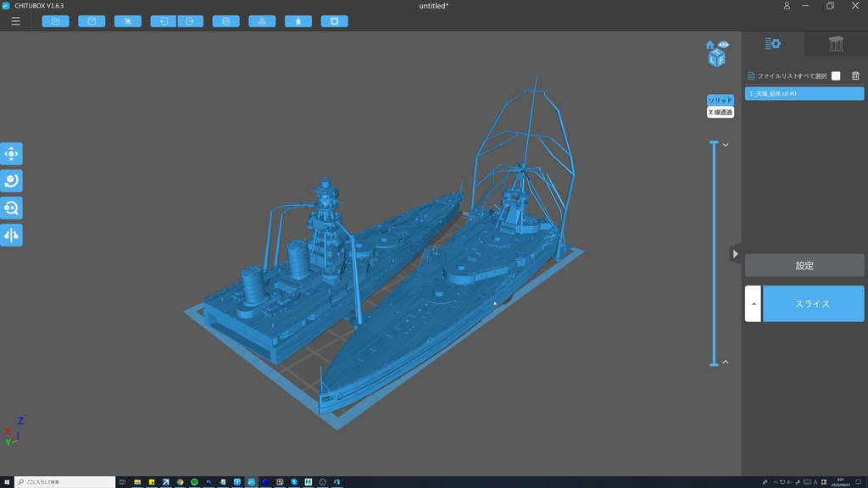Open the 設定 settings button
The image size is (868, 488).
pos(804,265)
